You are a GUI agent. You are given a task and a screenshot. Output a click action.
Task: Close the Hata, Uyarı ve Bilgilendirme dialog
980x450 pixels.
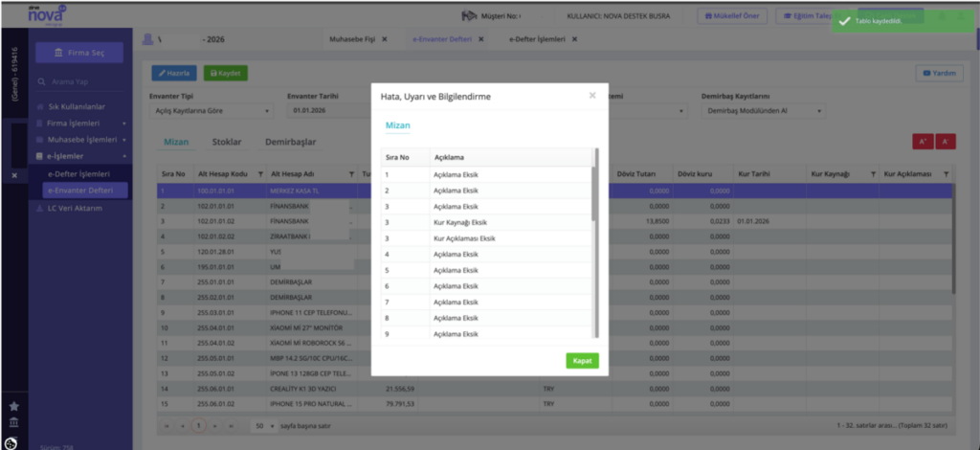pos(592,96)
